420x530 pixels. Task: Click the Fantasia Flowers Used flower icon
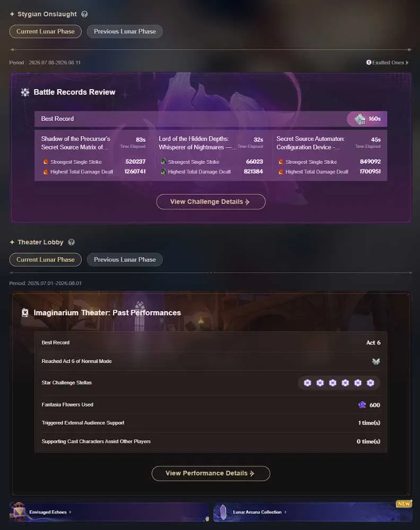[362, 404]
